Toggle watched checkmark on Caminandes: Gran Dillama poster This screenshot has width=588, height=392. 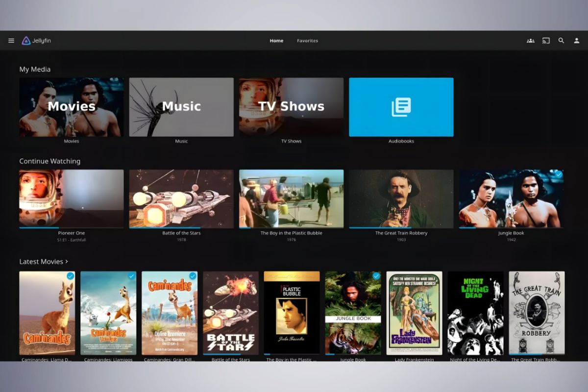[x=193, y=276]
